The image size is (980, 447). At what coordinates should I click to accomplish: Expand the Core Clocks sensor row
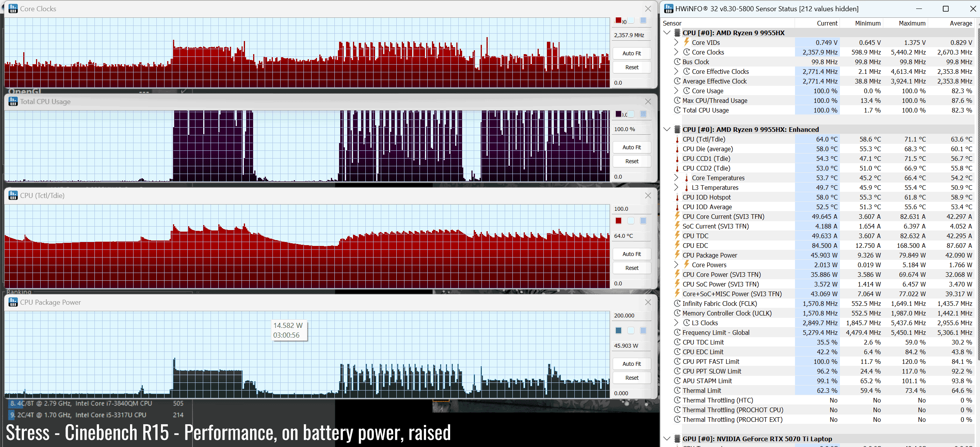tap(676, 52)
